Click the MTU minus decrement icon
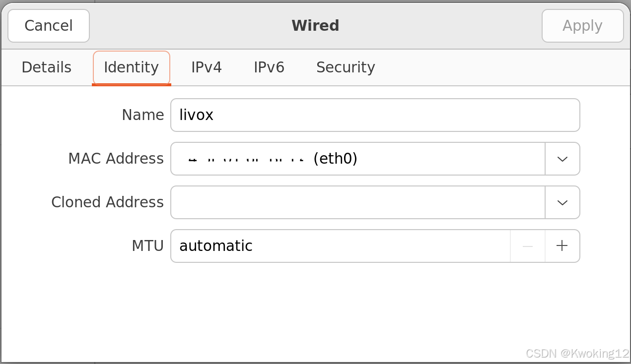This screenshot has height=364, width=631. pyautogui.click(x=528, y=246)
